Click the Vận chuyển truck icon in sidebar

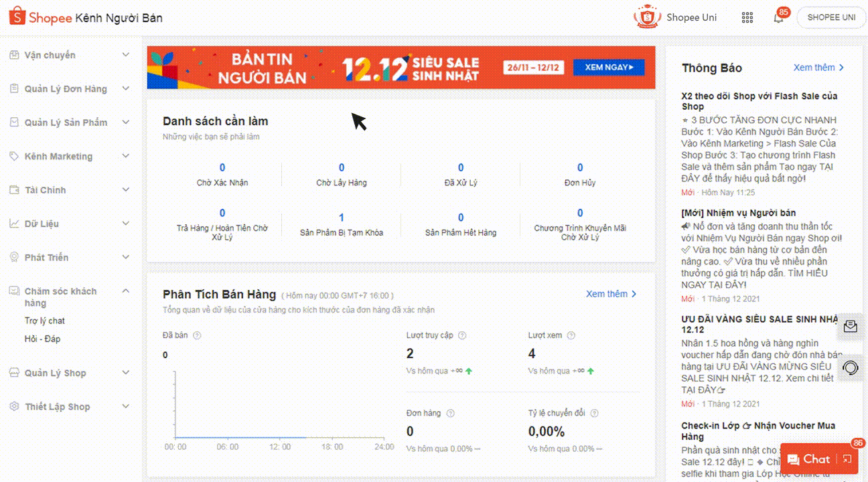point(15,55)
